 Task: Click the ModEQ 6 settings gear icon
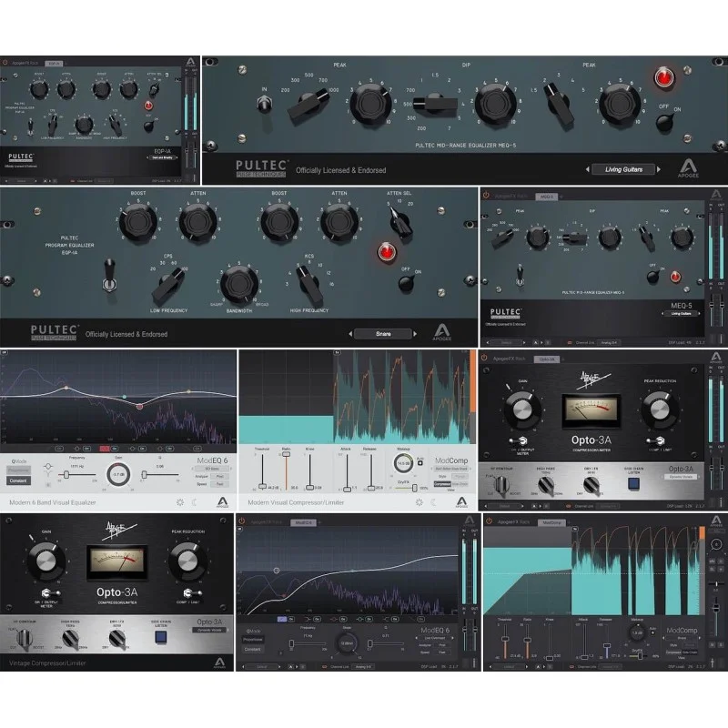pos(180,502)
